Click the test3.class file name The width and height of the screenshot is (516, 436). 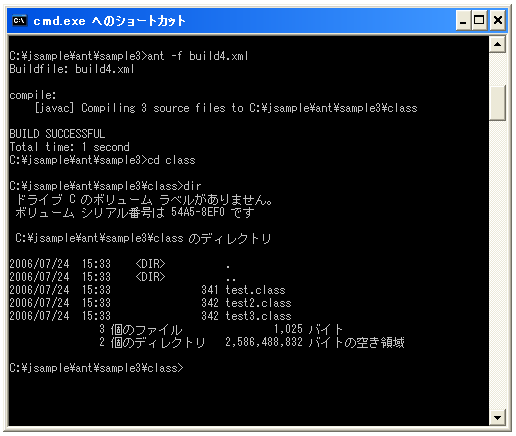pyautogui.click(x=258, y=316)
